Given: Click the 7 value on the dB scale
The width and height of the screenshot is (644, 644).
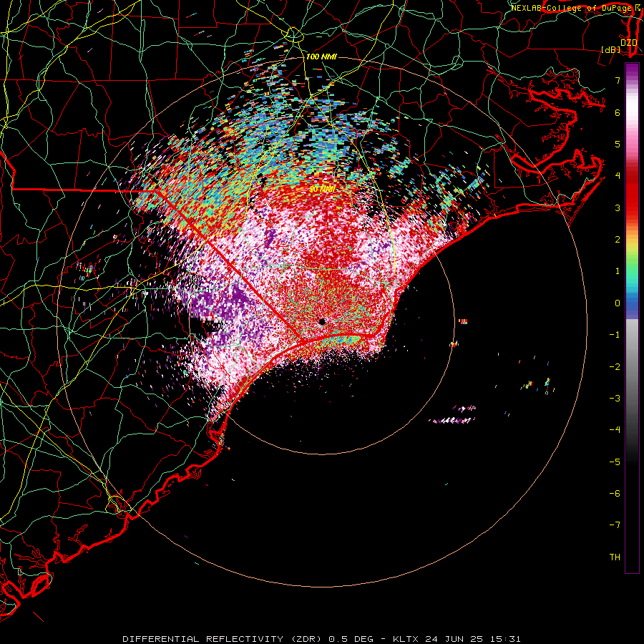Looking at the screenshot, I should (x=618, y=80).
